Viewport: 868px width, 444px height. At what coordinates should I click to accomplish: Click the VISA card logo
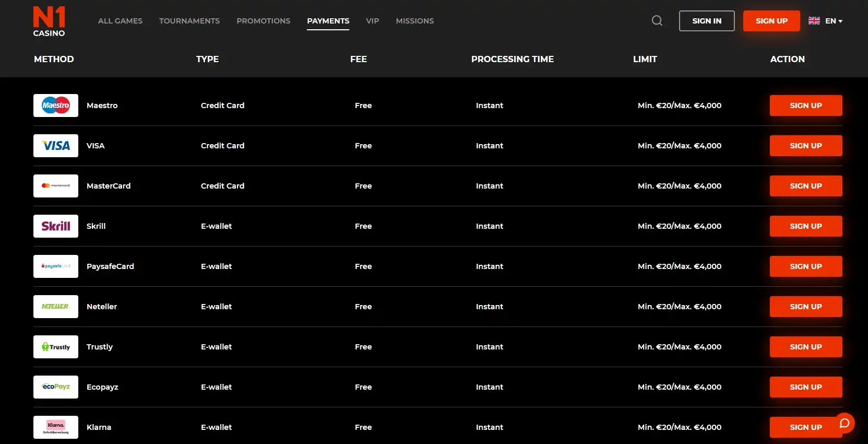coord(56,146)
